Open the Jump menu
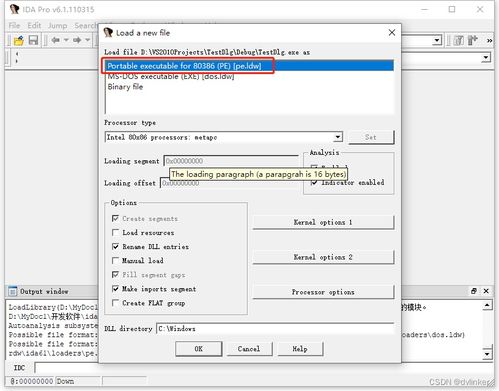This screenshot has width=499, height=391. coord(58,26)
